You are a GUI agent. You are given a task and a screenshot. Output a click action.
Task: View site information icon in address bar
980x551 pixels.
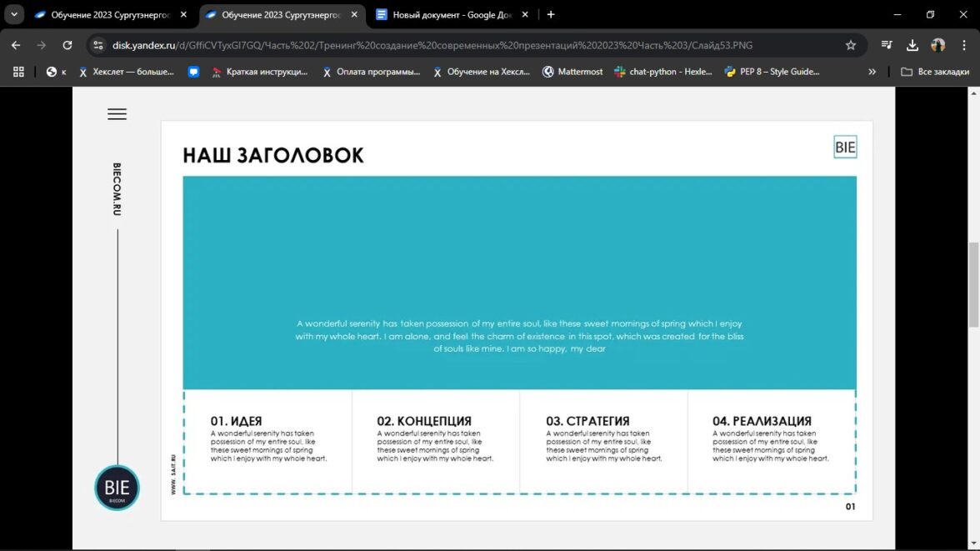click(98, 45)
